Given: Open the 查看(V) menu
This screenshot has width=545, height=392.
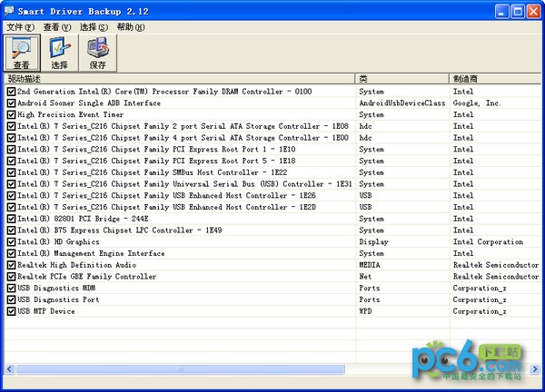Looking at the screenshot, I should 57,27.
